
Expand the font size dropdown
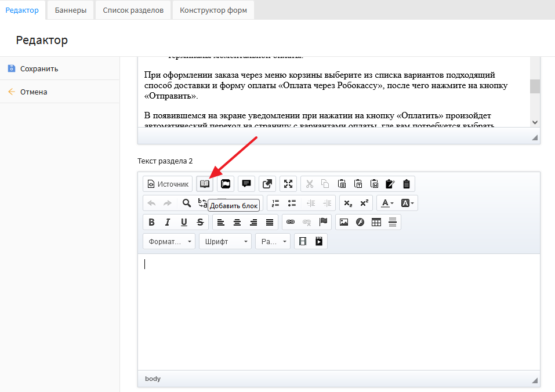tap(273, 241)
